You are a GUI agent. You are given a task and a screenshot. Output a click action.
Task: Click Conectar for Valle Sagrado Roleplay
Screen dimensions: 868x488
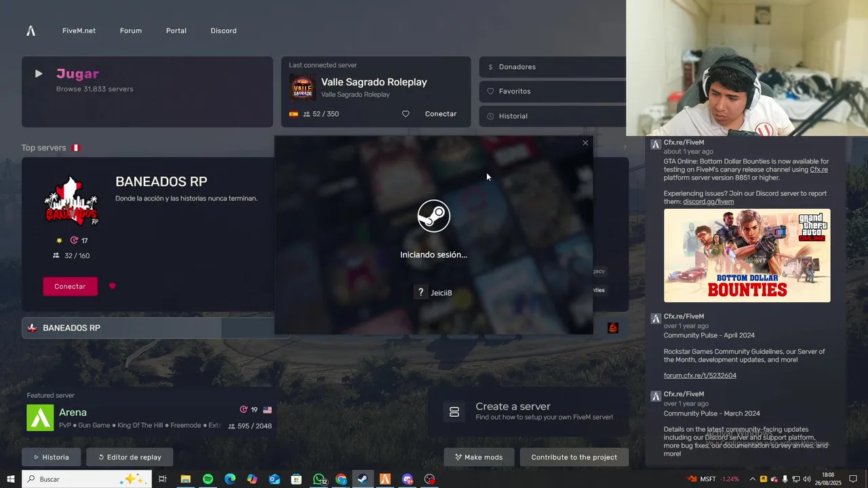441,114
